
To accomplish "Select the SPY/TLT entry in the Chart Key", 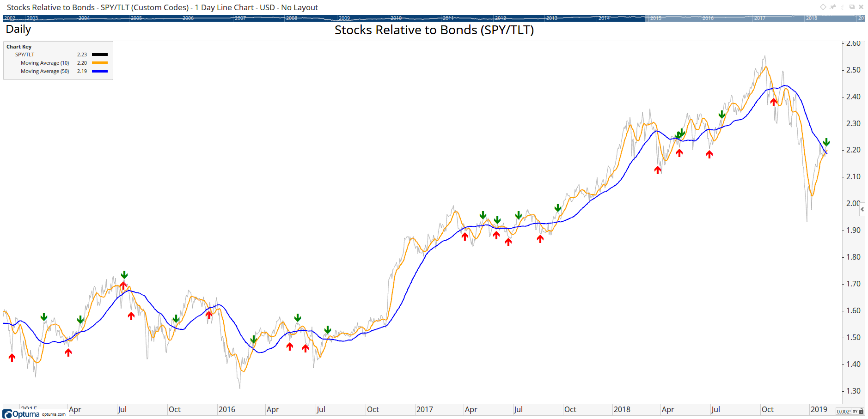I will 24,55.
